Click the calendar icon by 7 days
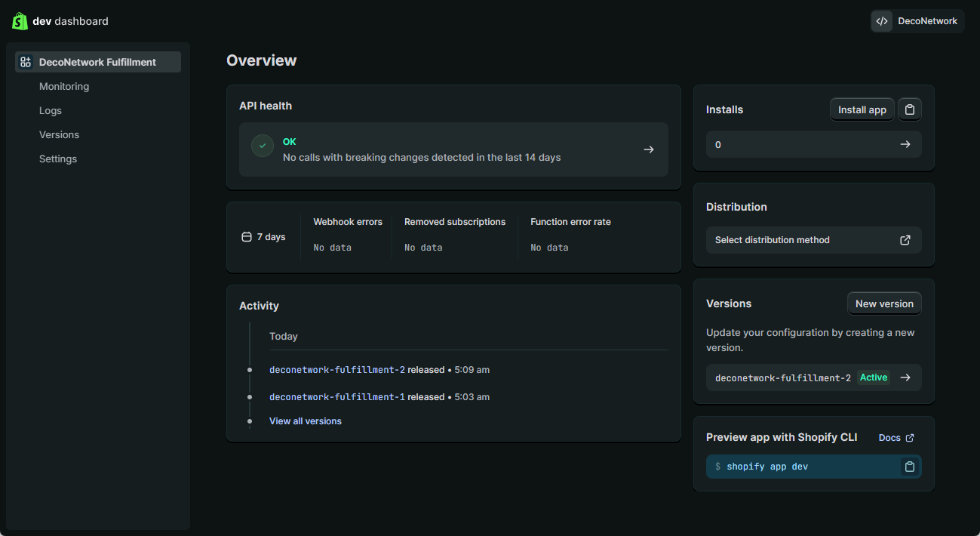This screenshot has width=980, height=536. (x=246, y=237)
